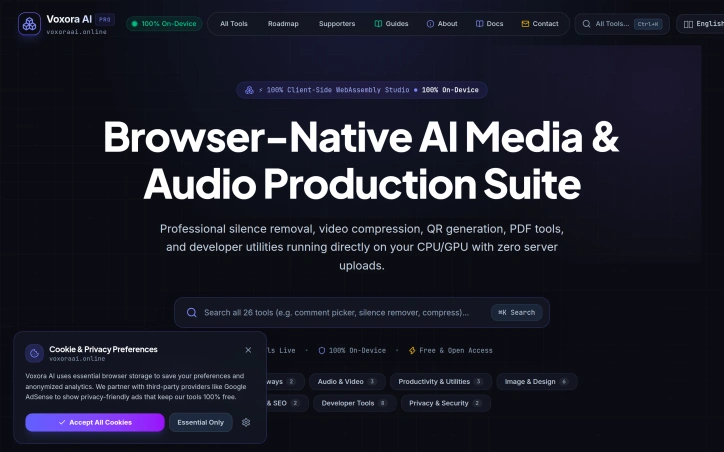This screenshot has width=724, height=452.
Task: Open the All Tools nav item
Action: [234, 24]
